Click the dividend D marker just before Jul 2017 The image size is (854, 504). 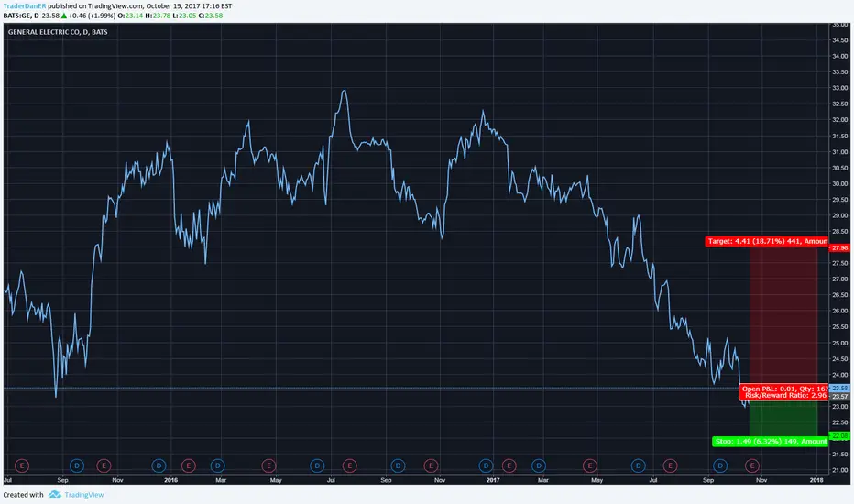click(x=638, y=466)
